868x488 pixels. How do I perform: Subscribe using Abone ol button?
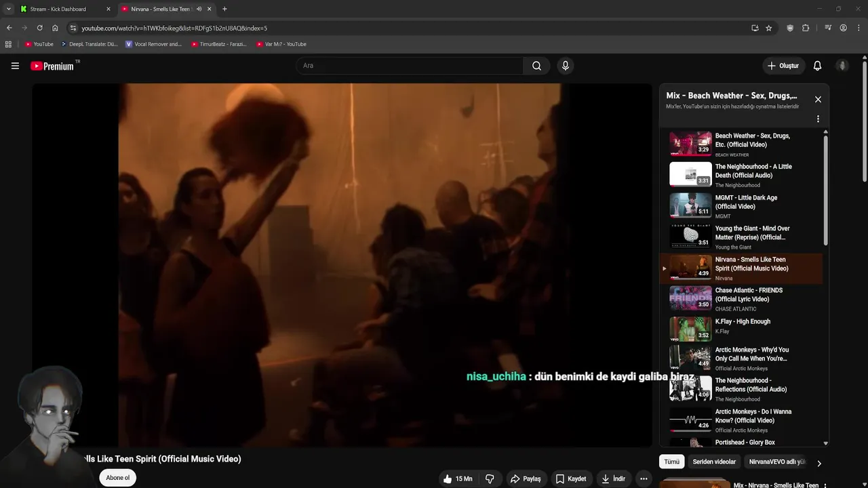[x=117, y=478]
